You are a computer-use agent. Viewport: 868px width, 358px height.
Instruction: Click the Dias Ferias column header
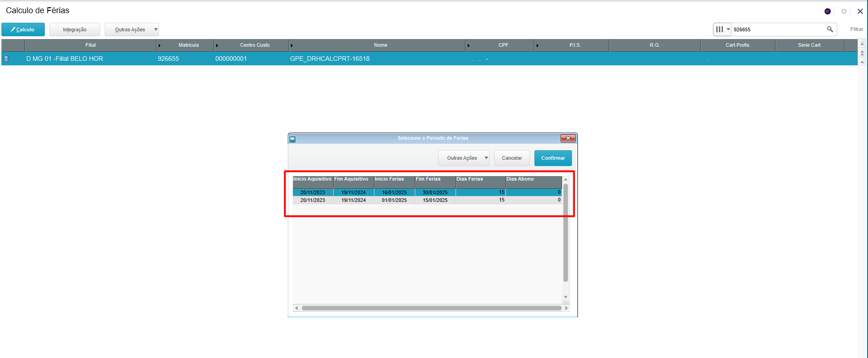point(480,182)
